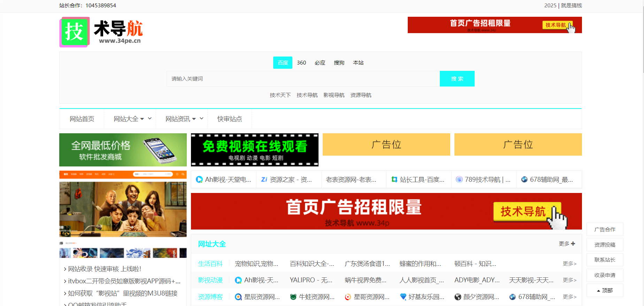Open 星哥资源网 link with red icon
Screen dimensions: 644x306
(x=367, y=297)
